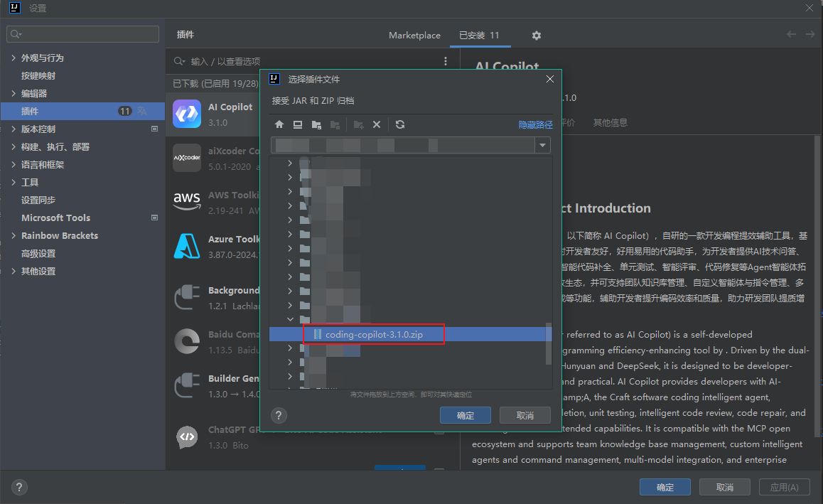The image size is (823, 504).
Task: Click the new folder icon in file chooser
Action: click(x=358, y=124)
